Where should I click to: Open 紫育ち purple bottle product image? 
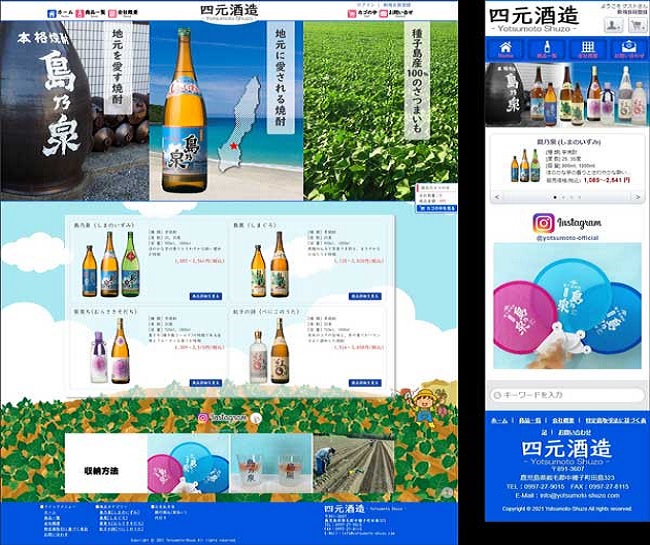[110, 351]
